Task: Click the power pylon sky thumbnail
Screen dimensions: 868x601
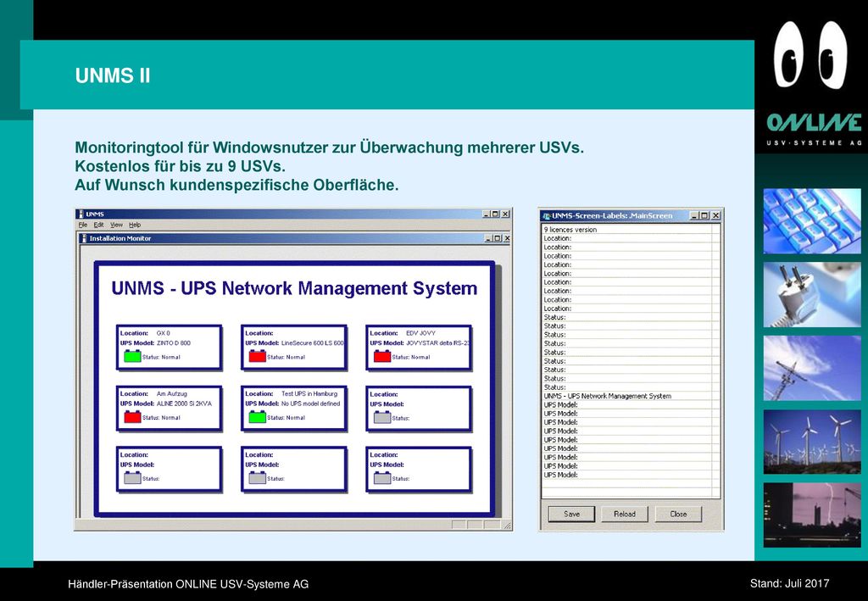Action: pos(812,368)
